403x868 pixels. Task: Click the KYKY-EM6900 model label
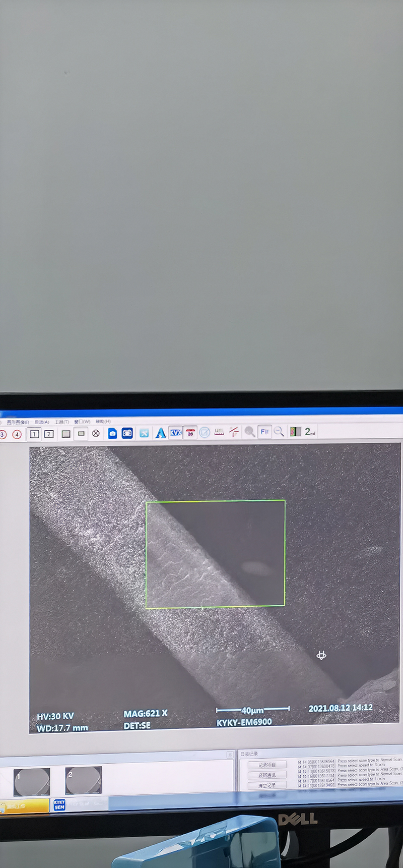tap(244, 722)
